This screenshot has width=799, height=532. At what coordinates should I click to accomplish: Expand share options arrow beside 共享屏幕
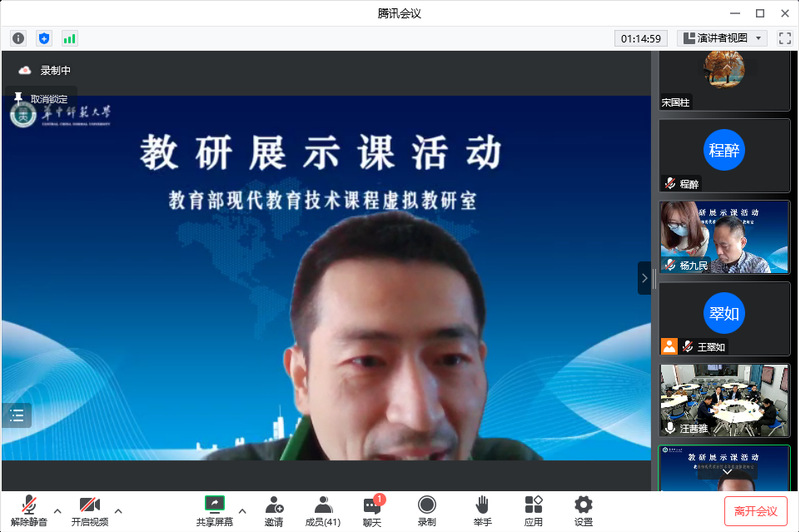coord(242,510)
